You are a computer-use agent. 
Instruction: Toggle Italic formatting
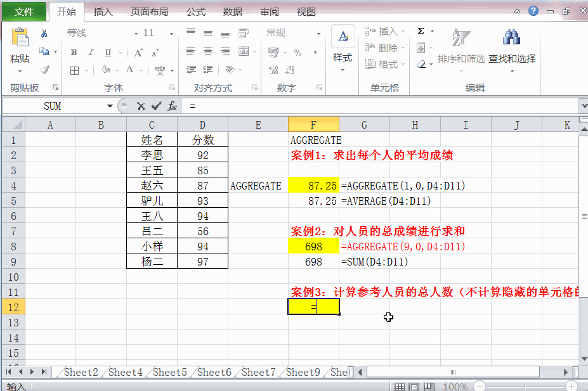(x=91, y=53)
